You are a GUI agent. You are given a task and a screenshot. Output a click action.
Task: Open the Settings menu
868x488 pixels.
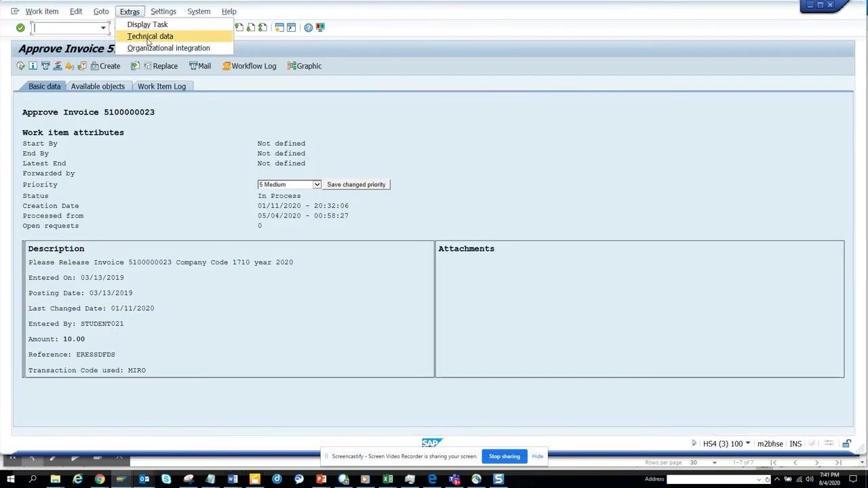(x=163, y=12)
